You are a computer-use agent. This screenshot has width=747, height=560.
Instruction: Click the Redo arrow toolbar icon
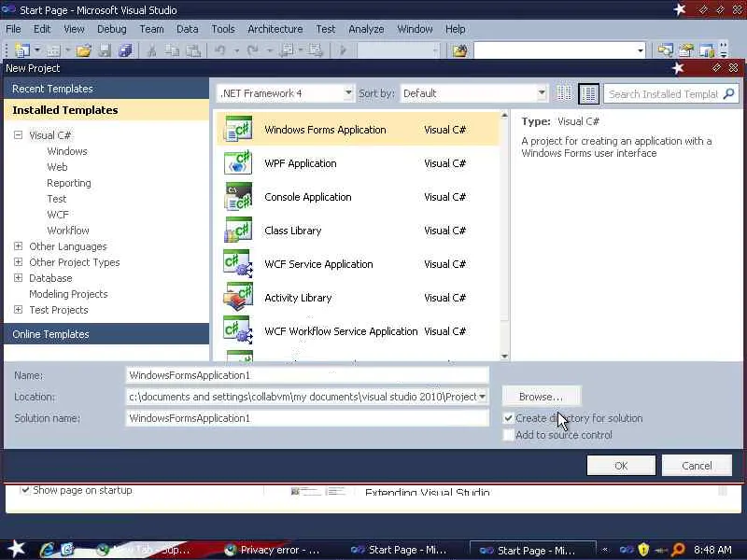(x=252, y=50)
